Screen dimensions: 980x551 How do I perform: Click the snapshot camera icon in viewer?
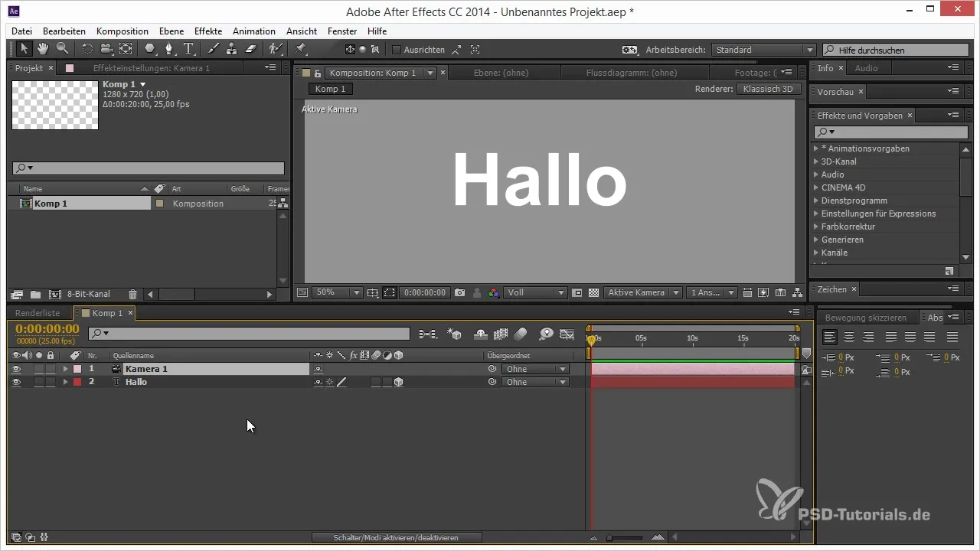pos(460,292)
